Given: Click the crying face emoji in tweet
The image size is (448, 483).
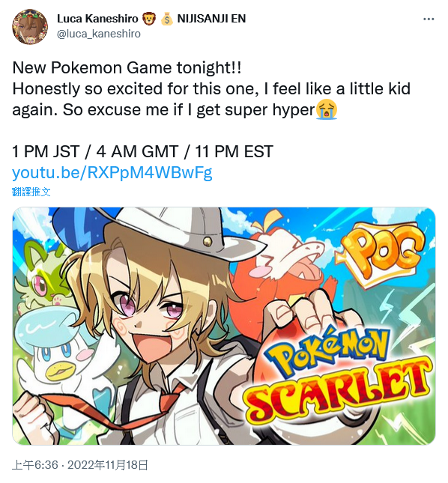Looking at the screenshot, I should 327,109.
